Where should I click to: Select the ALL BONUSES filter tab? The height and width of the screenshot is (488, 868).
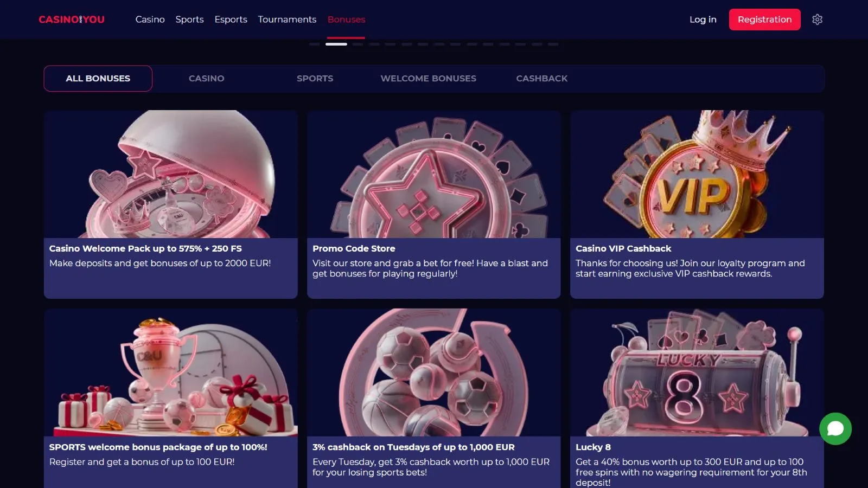[x=98, y=79]
